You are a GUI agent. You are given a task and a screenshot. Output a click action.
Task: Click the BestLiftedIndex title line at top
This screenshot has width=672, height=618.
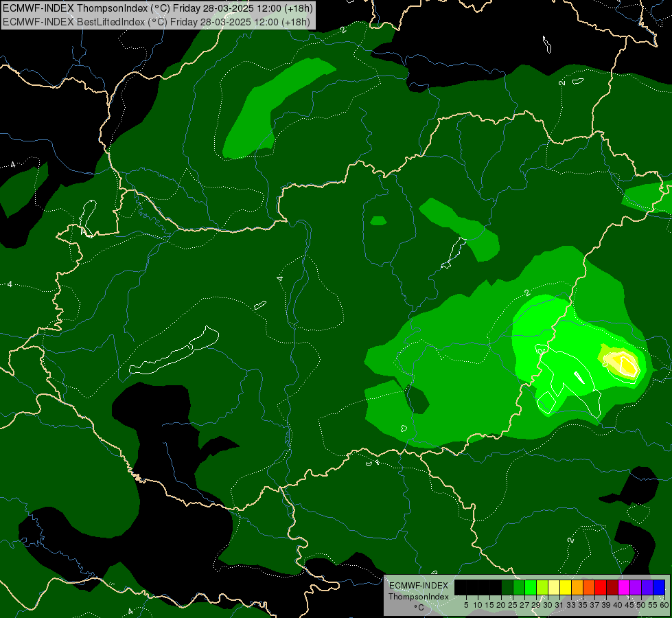[157, 22]
